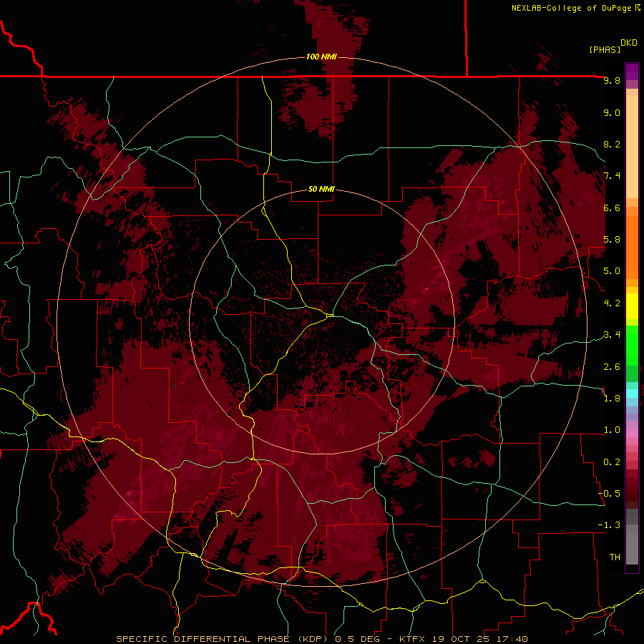Screen dimensions: 644x644
Task: Click the radar site at the highway junction center
Action: 329,316
